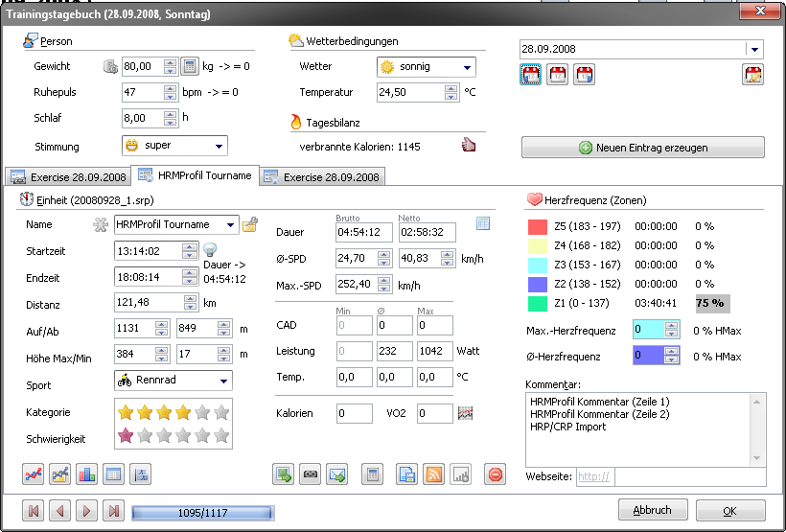Click the chart-with-folder icon in bottom toolbar
786x532 pixels.
click(59, 474)
